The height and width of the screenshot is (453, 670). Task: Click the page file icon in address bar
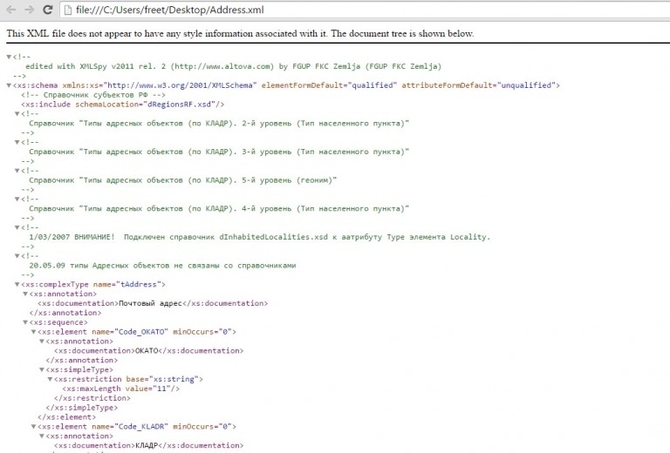(68, 10)
